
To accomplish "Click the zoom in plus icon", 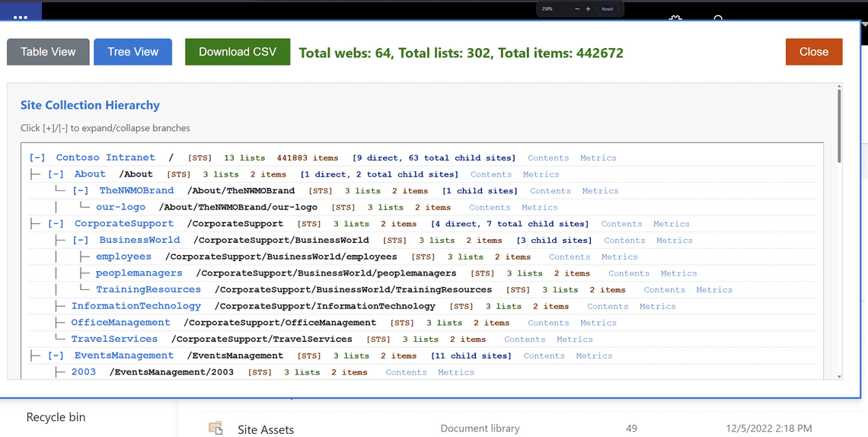I will [588, 9].
